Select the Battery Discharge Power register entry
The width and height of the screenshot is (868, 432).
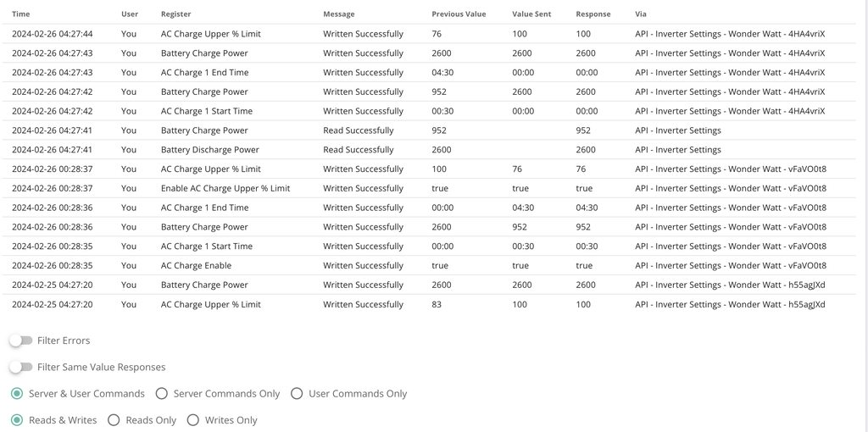(210, 150)
